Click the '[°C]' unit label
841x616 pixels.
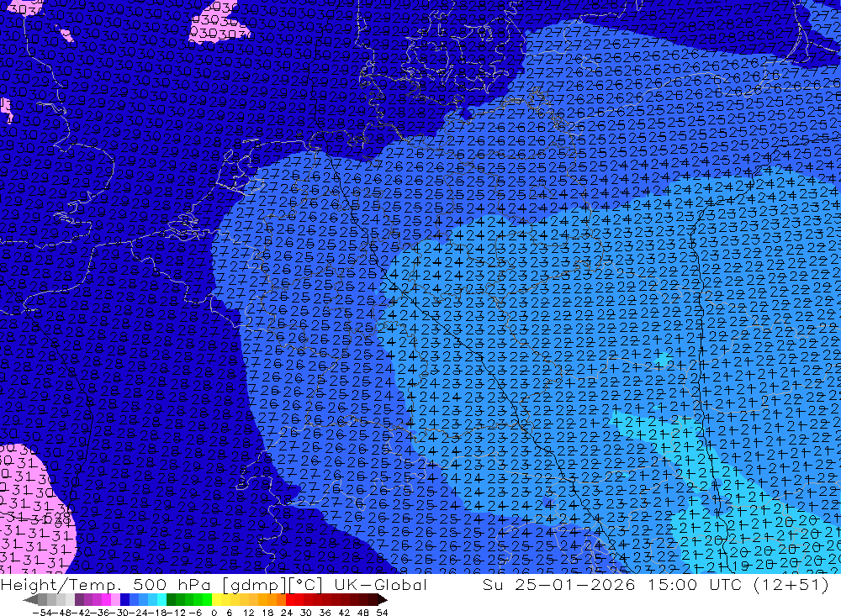click(x=304, y=584)
